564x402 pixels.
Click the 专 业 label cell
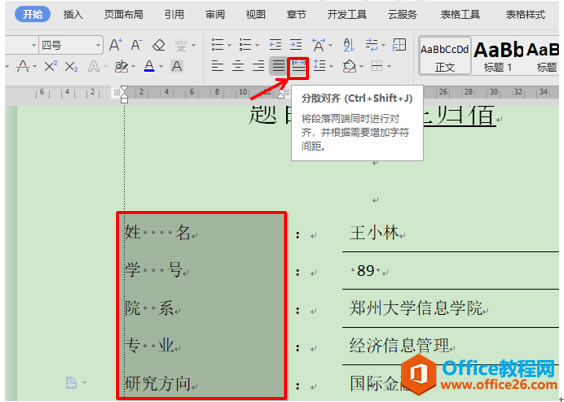(x=203, y=346)
